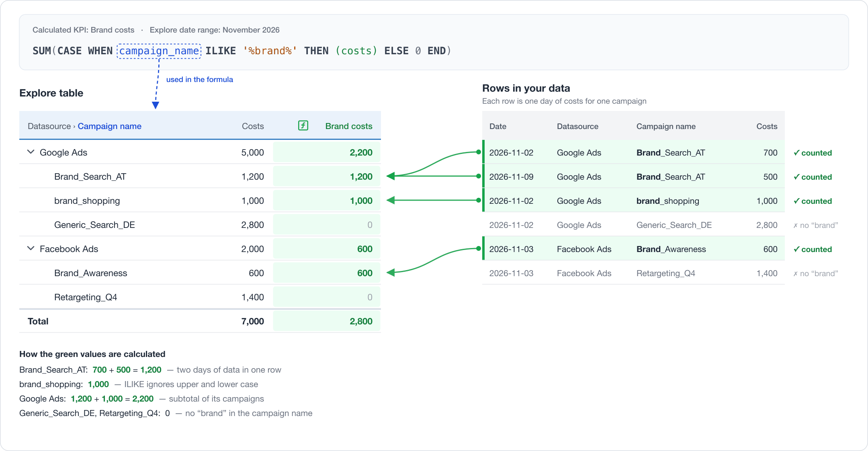Image resolution: width=868 pixels, height=451 pixels.
Task: Click the Total costs value 7,000
Action: click(x=253, y=321)
